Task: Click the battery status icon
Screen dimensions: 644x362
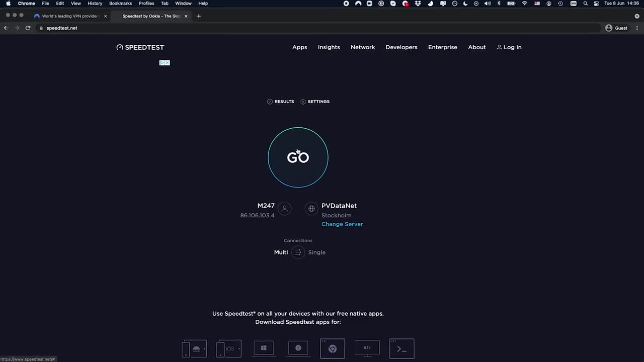Action: tap(511, 4)
